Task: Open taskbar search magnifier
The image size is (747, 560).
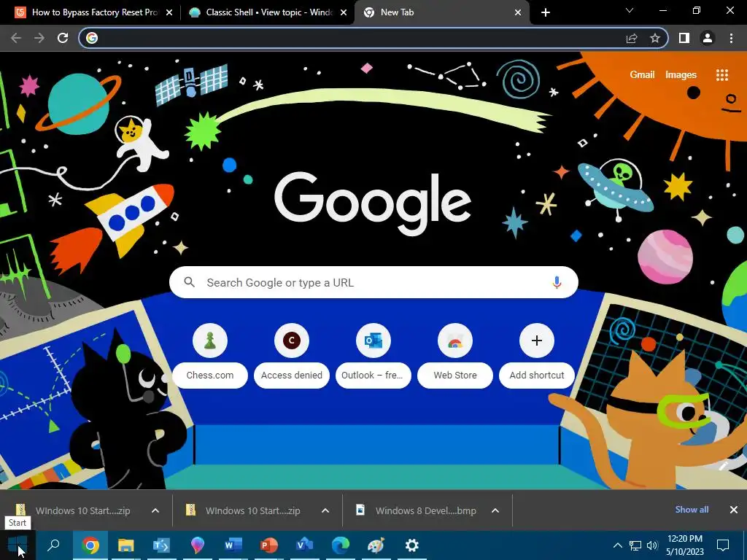Action: (x=54, y=545)
